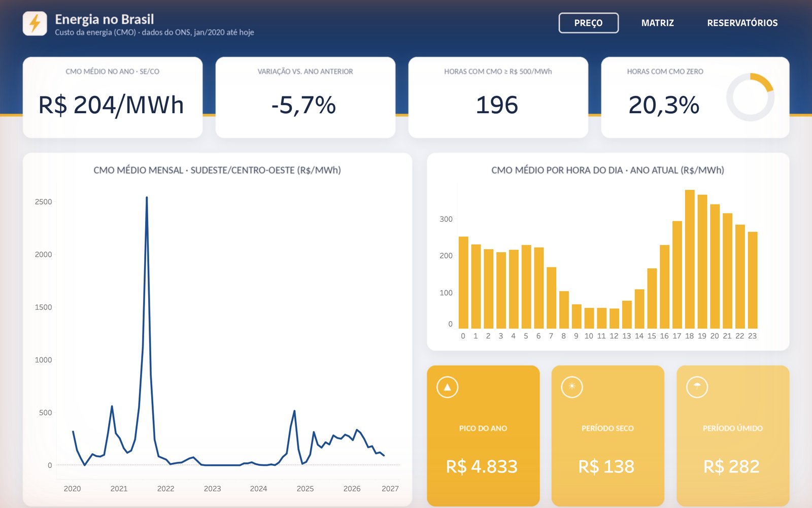Click the 2023 label on the line chart axis
Viewport: 812px width, 508px height.
212,489
